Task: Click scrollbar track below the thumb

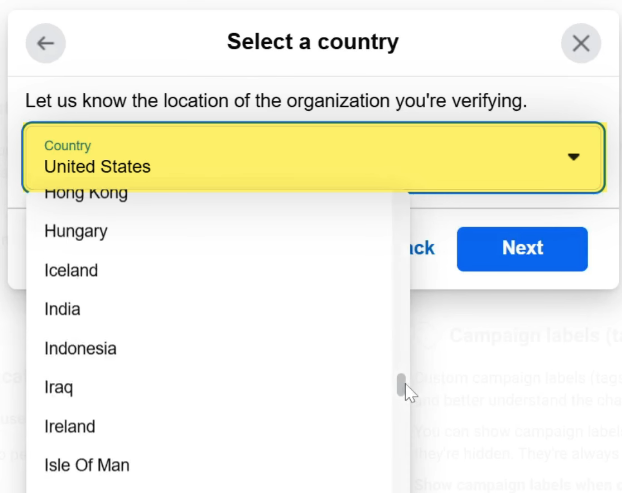Action: pyautogui.click(x=401, y=450)
